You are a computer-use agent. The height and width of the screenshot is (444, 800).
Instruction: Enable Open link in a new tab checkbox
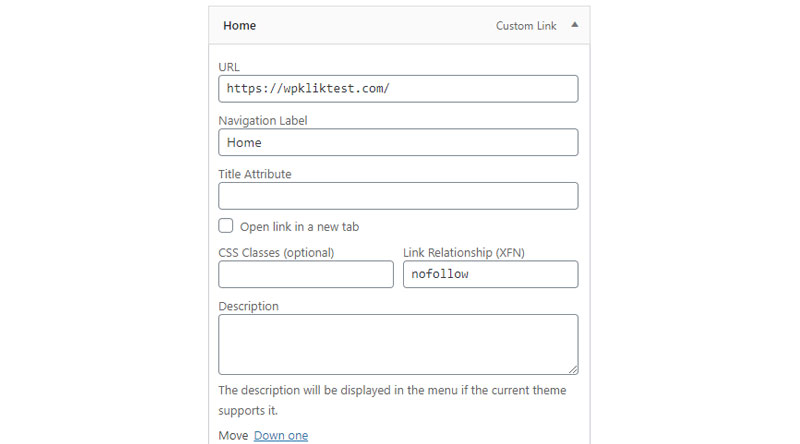pos(226,226)
